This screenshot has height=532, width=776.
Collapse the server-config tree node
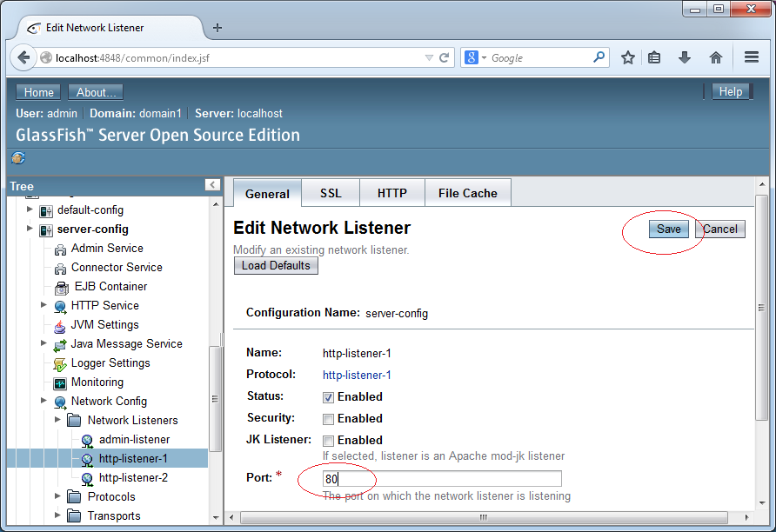coord(30,229)
